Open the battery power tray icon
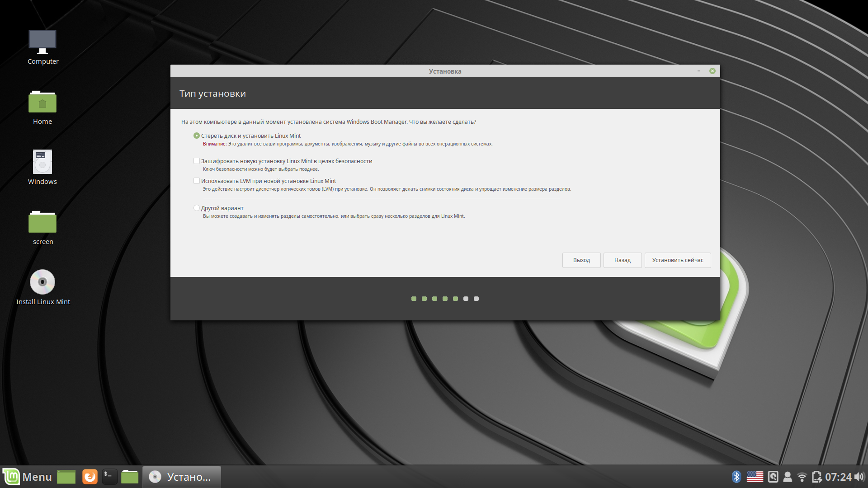Screen dimensions: 868x488 point(816,477)
